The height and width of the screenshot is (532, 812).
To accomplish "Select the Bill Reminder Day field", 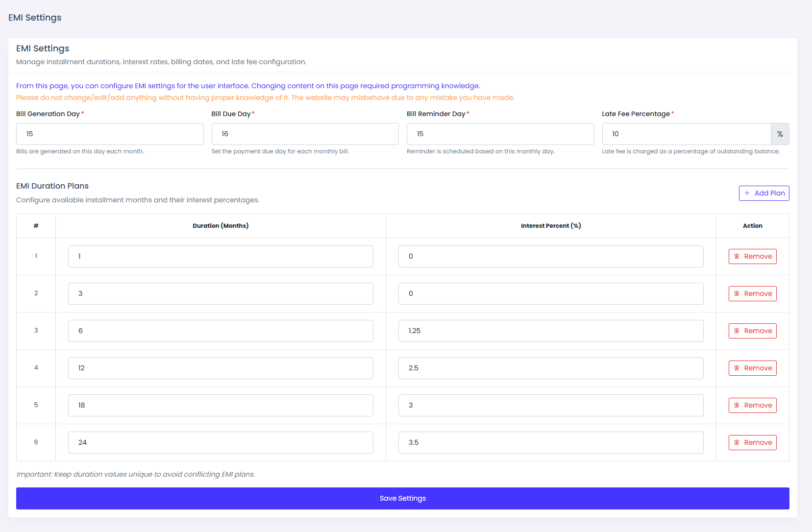I will tap(500, 134).
